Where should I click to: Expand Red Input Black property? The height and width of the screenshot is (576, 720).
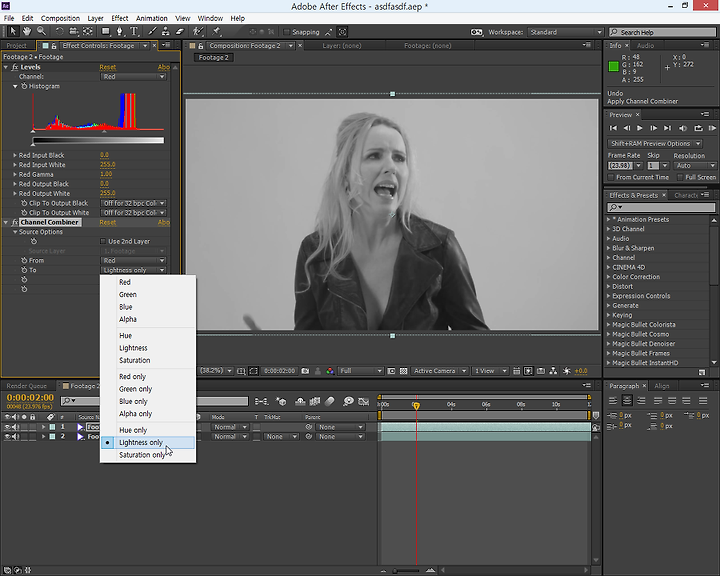(x=15, y=155)
